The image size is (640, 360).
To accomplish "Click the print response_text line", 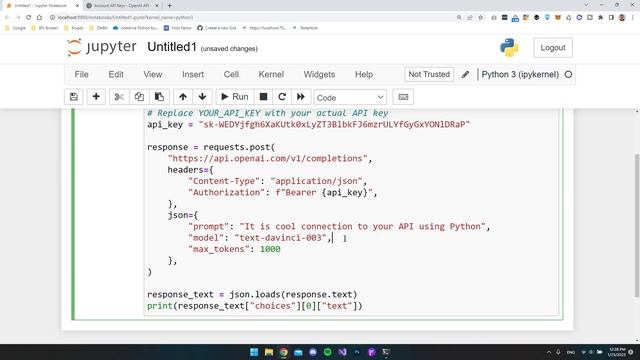I will click(255, 306).
